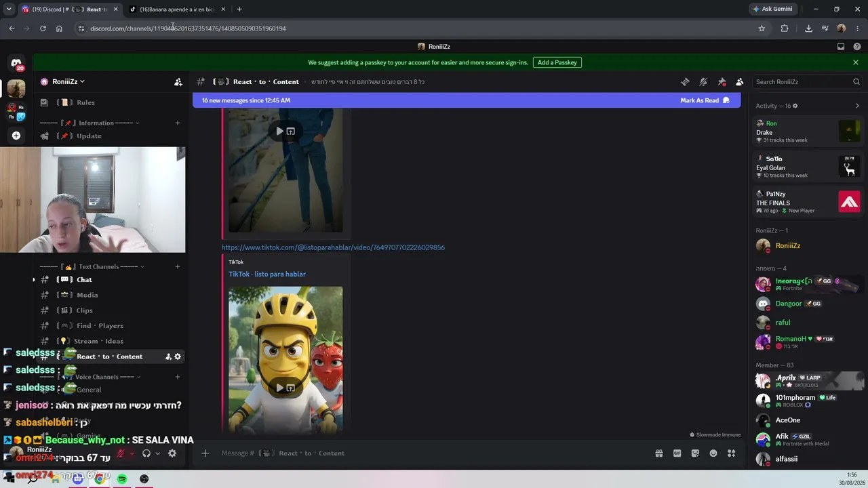Open Discord direct messages home
The width and height of the screenshot is (868, 488).
(x=16, y=64)
